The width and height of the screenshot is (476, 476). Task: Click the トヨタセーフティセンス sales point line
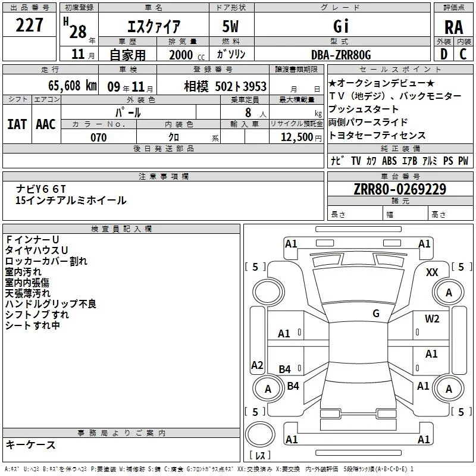click(x=377, y=135)
